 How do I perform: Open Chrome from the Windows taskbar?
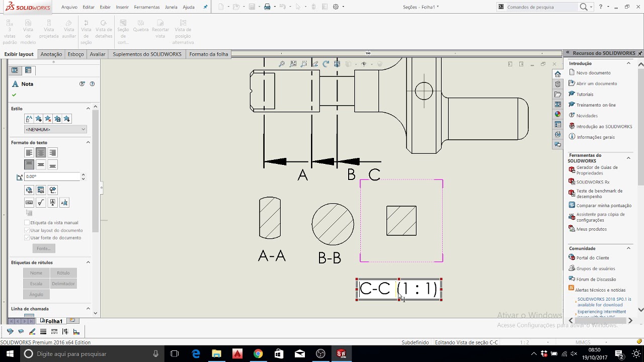pos(258,354)
